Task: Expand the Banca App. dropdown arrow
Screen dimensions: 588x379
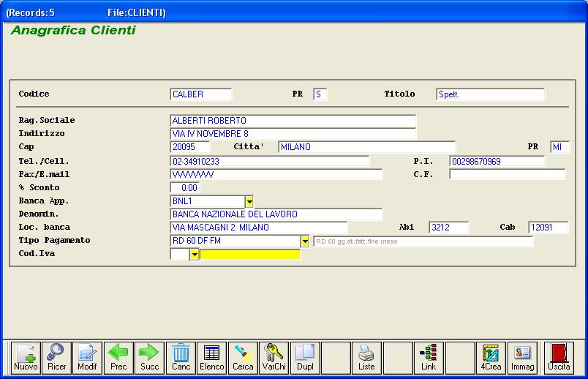Action: pos(249,201)
